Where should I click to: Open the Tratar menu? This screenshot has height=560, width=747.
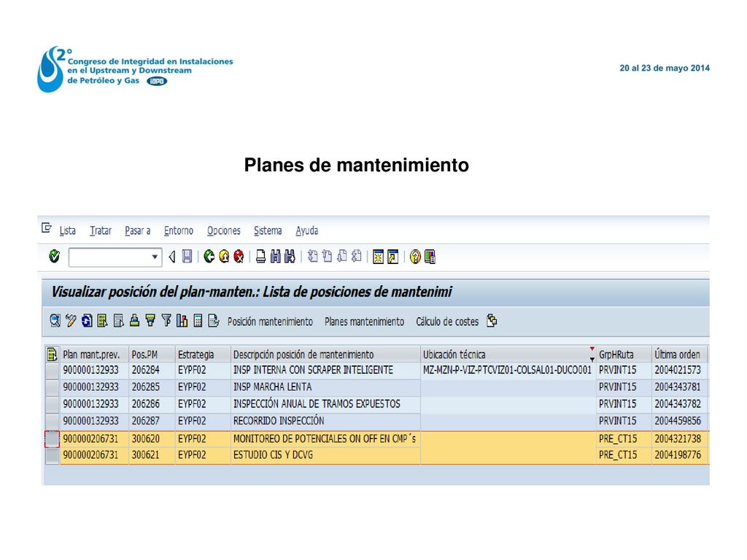[x=101, y=230]
